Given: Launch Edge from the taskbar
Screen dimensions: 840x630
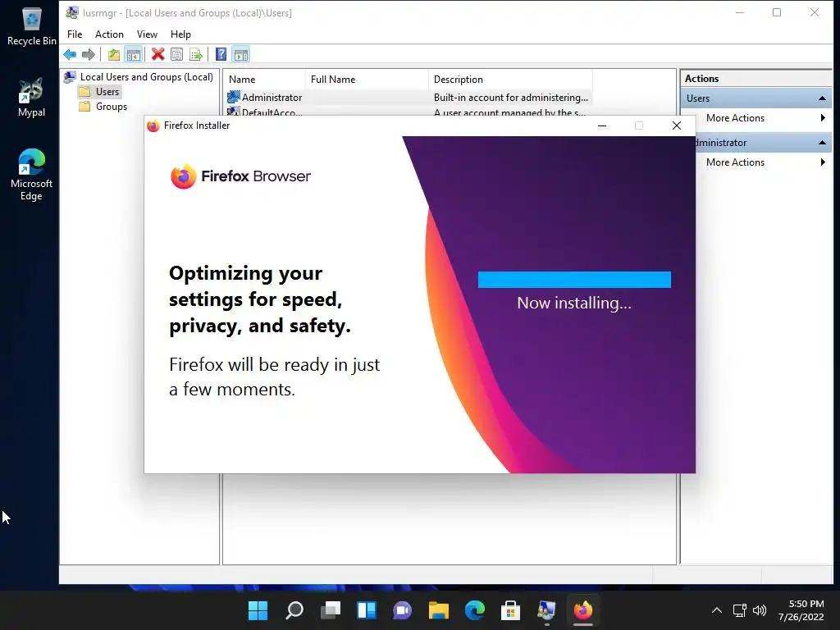Looking at the screenshot, I should [475, 610].
